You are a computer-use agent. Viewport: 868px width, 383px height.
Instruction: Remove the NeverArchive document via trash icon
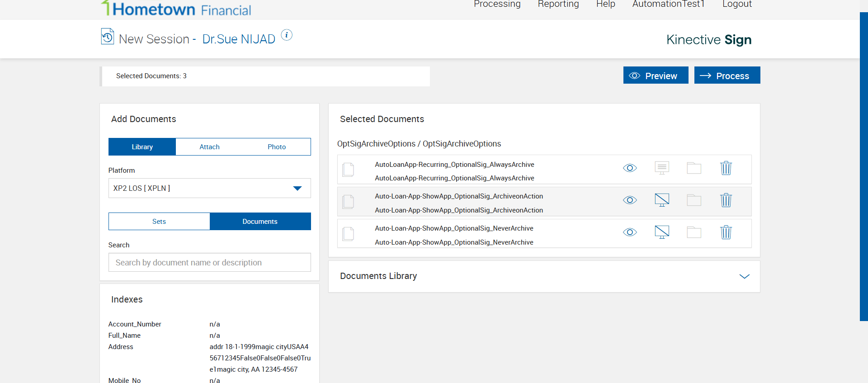726,232
